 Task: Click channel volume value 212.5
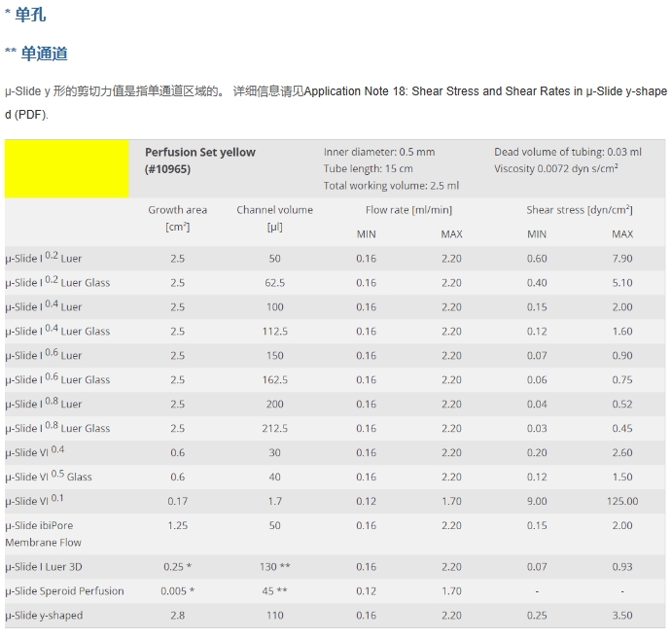pos(274,428)
